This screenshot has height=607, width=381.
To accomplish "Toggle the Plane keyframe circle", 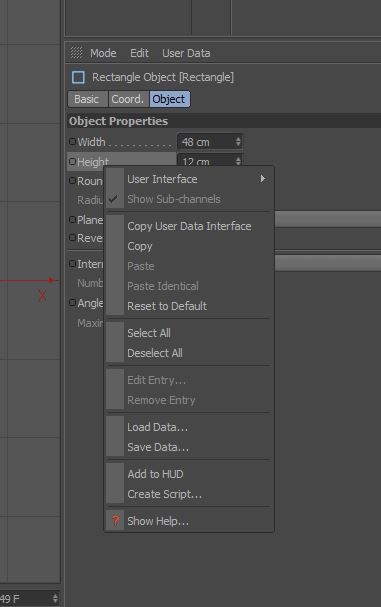I will click(x=72, y=220).
